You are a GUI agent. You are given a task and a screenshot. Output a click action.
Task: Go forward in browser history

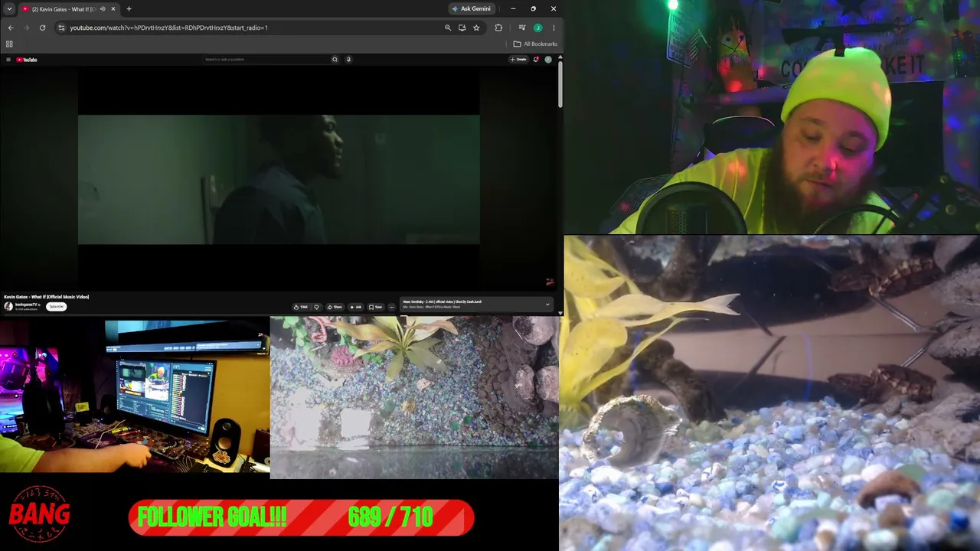pyautogui.click(x=26, y=28)
